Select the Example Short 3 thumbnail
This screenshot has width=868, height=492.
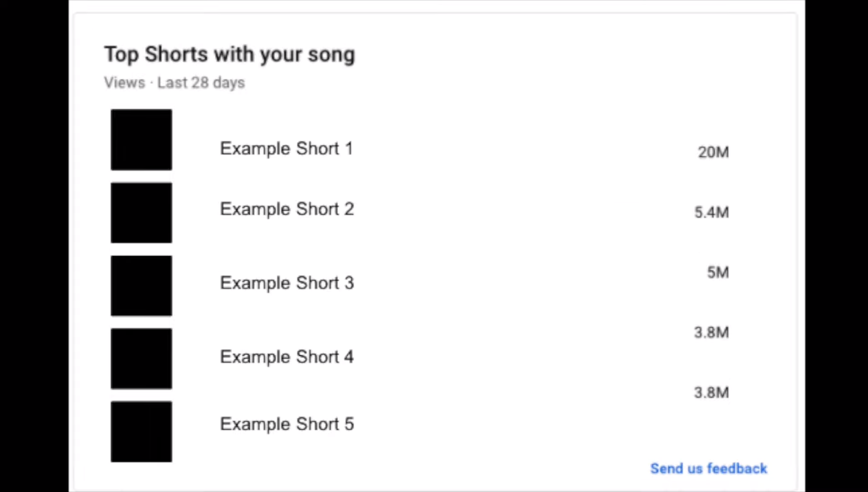pyautogui.click(x=142, y=286)
